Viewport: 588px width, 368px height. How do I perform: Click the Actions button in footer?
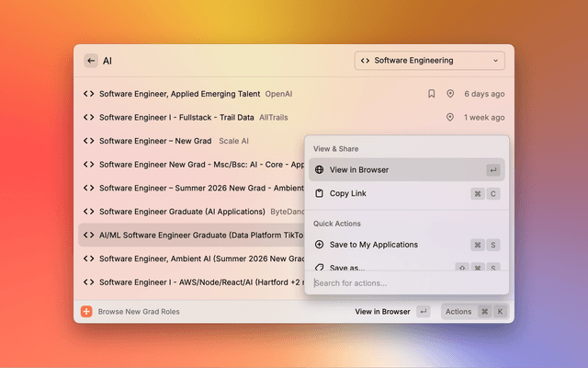458,312
